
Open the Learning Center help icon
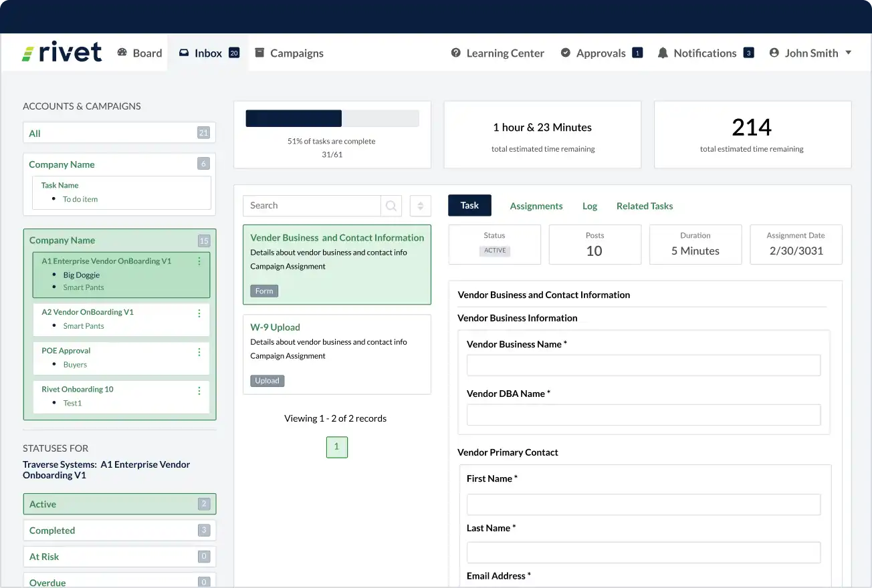click(457, 53)
